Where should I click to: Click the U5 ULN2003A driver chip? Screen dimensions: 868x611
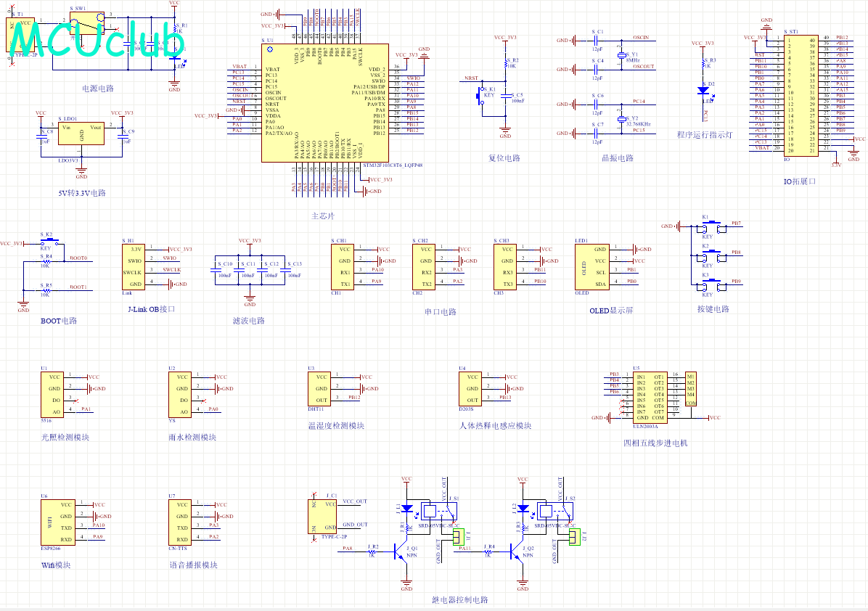click(650, 398)
